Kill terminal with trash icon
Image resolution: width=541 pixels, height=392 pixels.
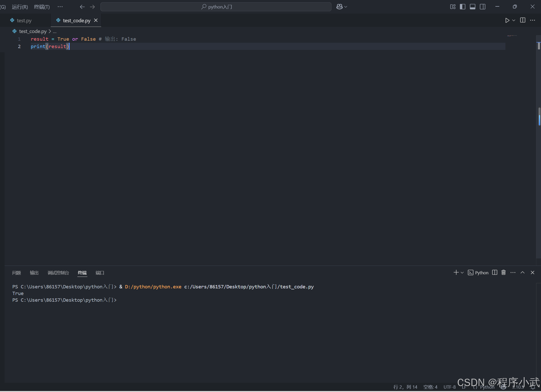point(503,273)
